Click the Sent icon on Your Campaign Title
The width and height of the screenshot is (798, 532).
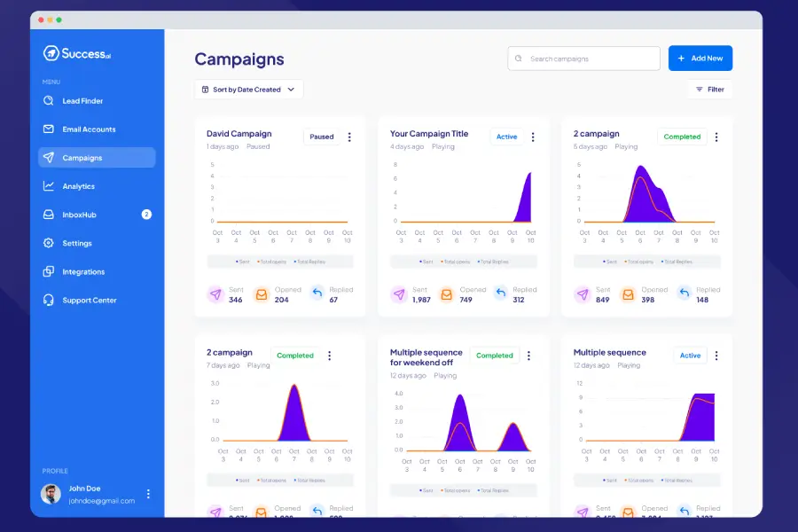coord(399,294)
